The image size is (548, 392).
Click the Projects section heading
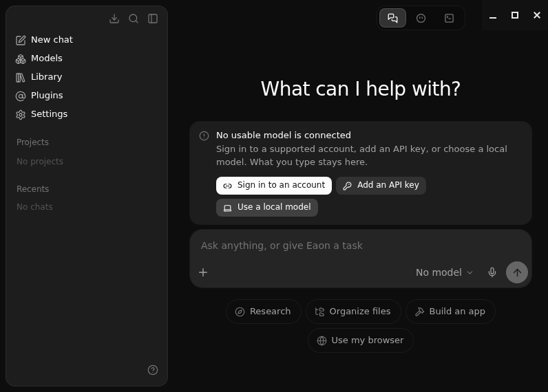pos(32,142)
